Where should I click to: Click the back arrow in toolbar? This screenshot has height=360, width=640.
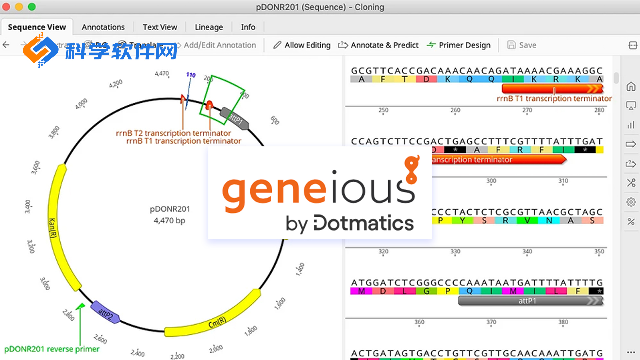[6, 45]
